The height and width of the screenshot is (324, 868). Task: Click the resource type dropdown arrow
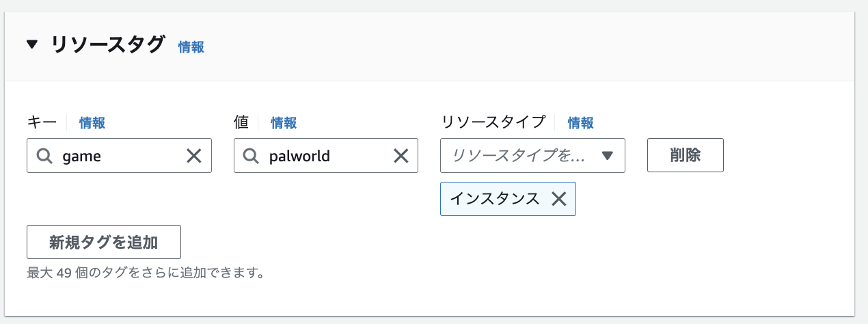(608, 156)
